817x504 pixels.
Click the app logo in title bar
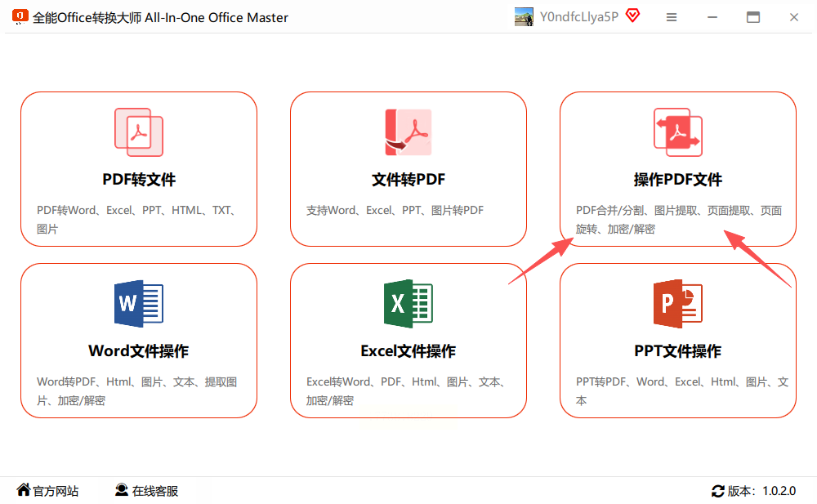20,16
